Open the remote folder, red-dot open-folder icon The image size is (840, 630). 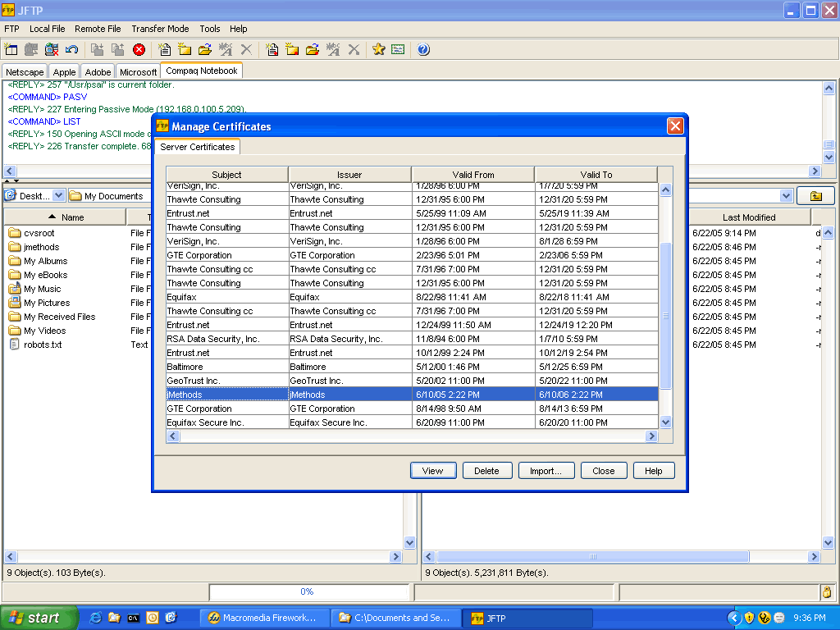(x=313, y=50)
